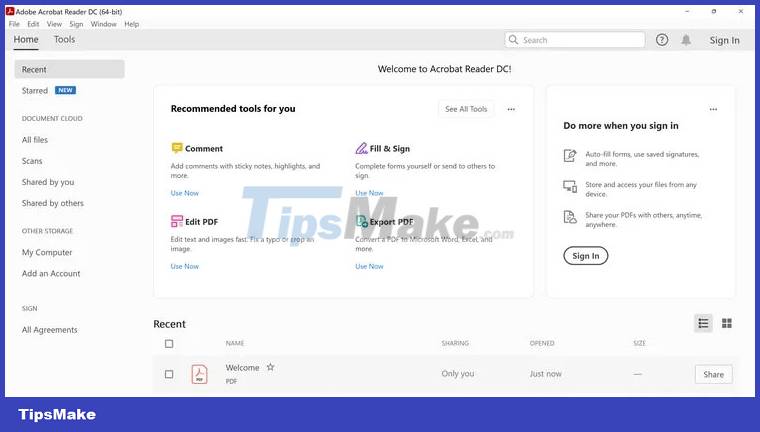This screenshot has width=760, height=432.
Task: Tick the checkbox for Welcome file
Action: (169, 374)
